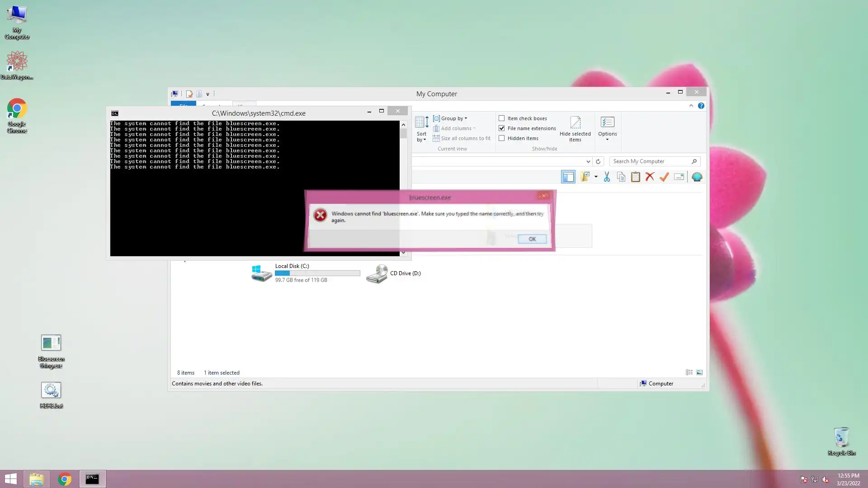Click the orange checkmark Properties icon
The image size is (868, 488).
pyautogui.click(x=664, y=177)
